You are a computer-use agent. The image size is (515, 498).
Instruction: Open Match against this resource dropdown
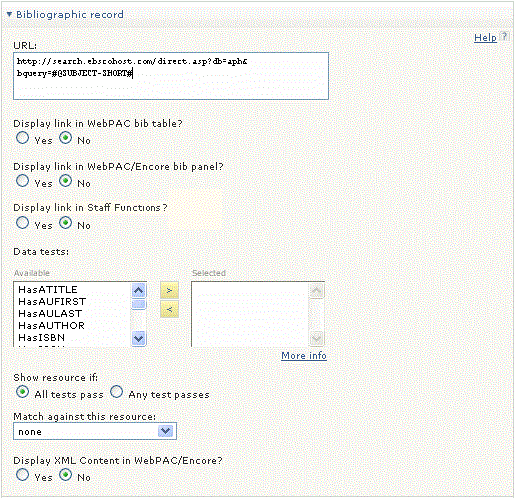(x=95, y=431)
